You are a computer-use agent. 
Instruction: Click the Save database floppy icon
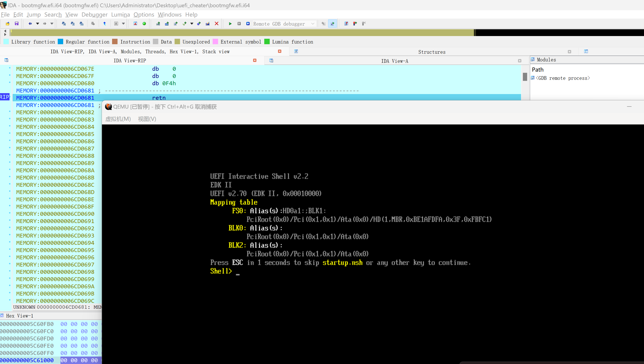[x=17, y=24]
